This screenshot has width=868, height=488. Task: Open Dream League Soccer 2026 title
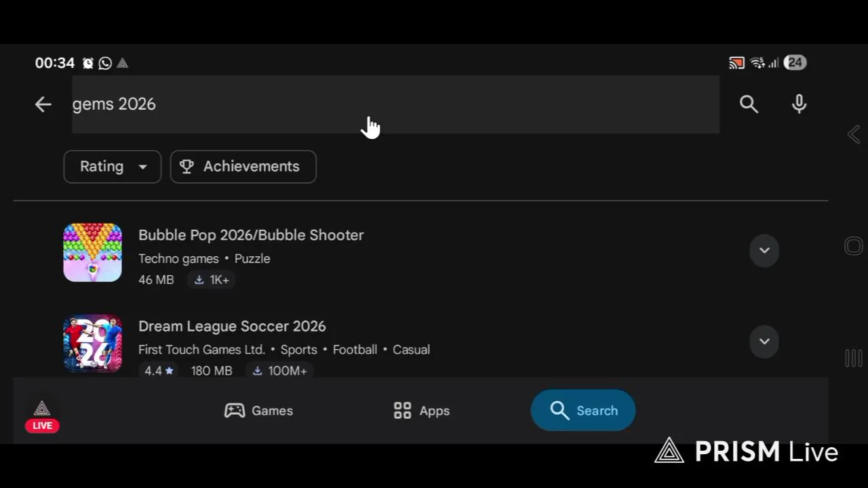[x=232, y=327]
